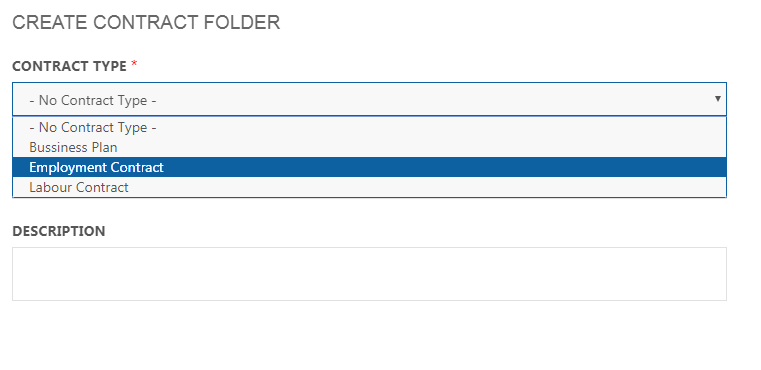Viewport: 761px width, 370px height.
Task: Click the CONTRACT TYPE field label
Action: click(69, 66)
